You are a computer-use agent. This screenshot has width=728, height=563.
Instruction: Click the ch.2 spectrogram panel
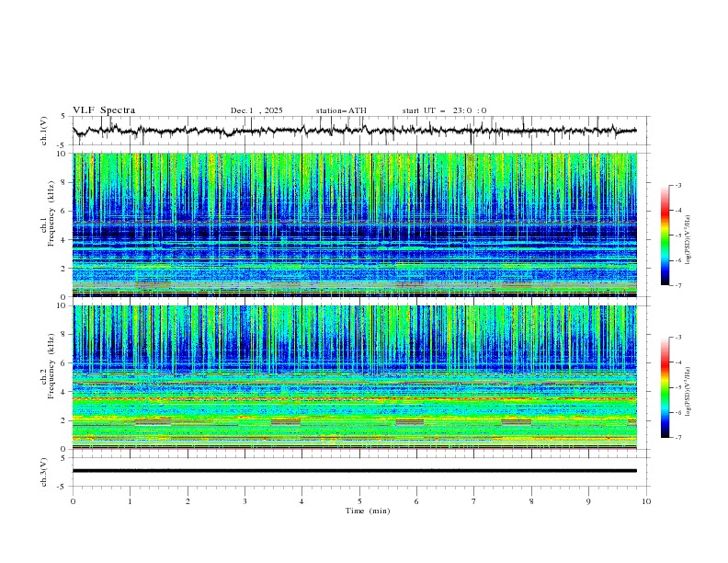point(355,377)
